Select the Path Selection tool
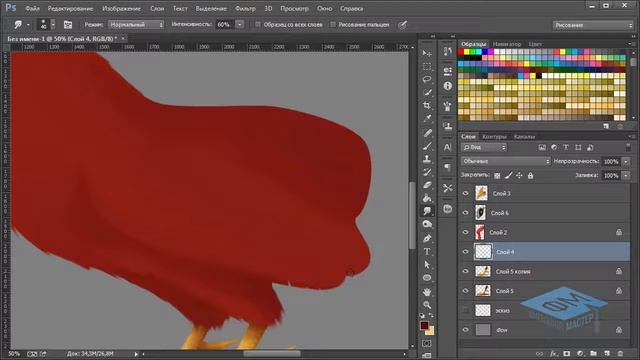Screen dimensions: 640x360 tap(427, 264)
